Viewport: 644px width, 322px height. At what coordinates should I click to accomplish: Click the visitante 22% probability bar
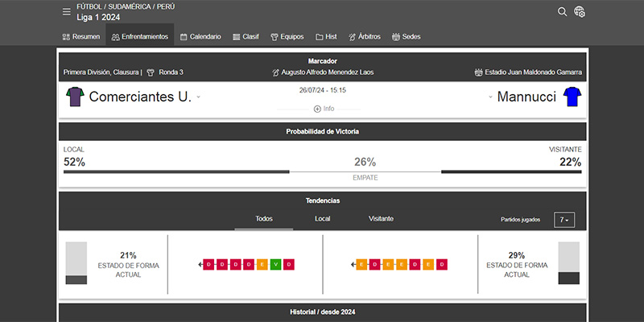pos(511,171)
